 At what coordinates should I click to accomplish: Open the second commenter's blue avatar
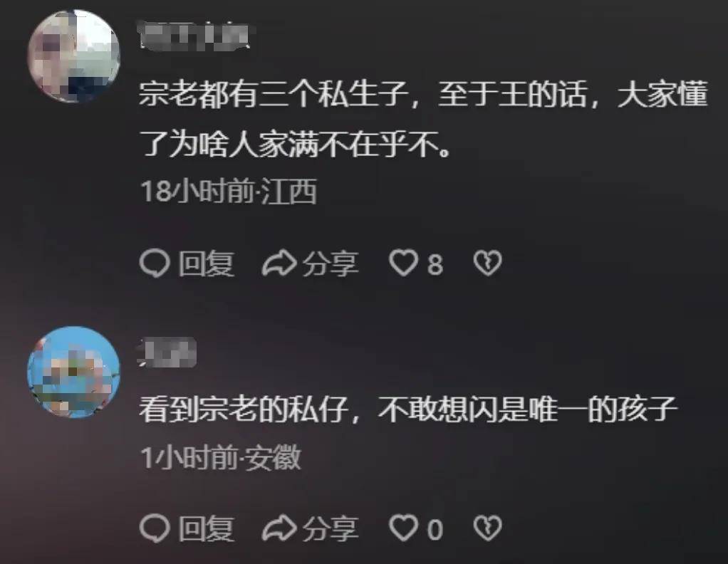pyautogui.click(x=74, y=372)
